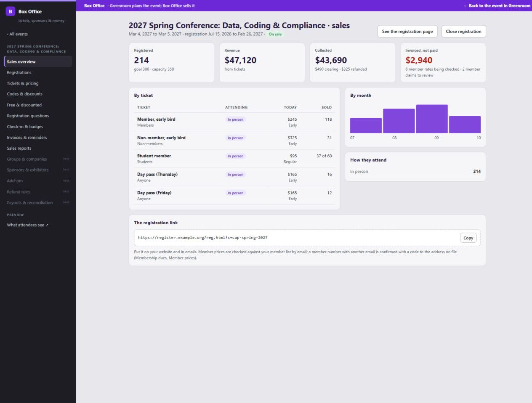Navigate to Check-in & badges
The height and width of the screenshot is (403, 532).
38,127
